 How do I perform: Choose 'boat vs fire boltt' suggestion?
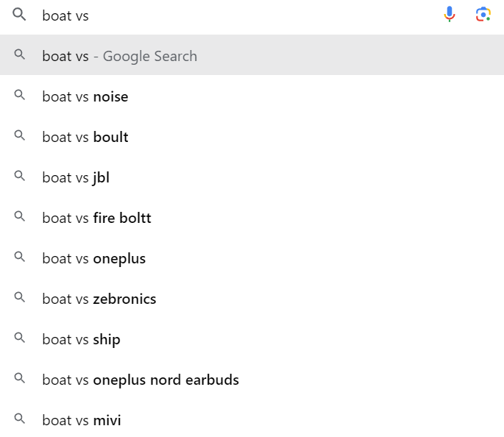click(x=252, y=217)
